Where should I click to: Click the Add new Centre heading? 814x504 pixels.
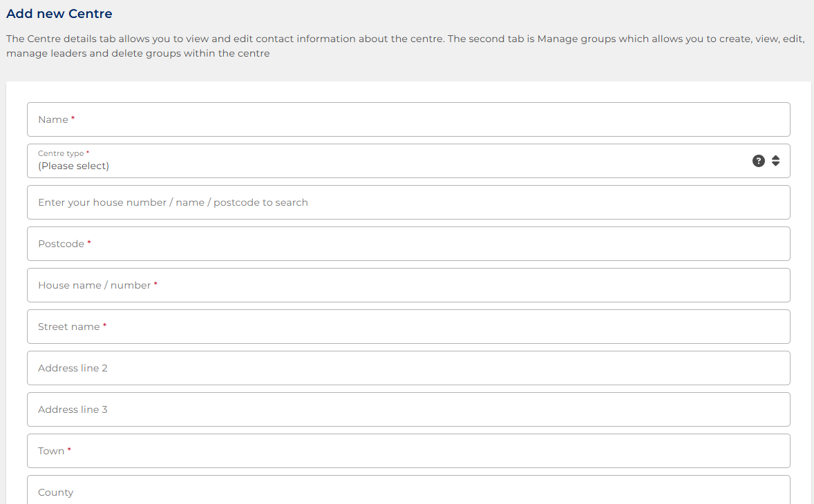(x=59, y=14)
